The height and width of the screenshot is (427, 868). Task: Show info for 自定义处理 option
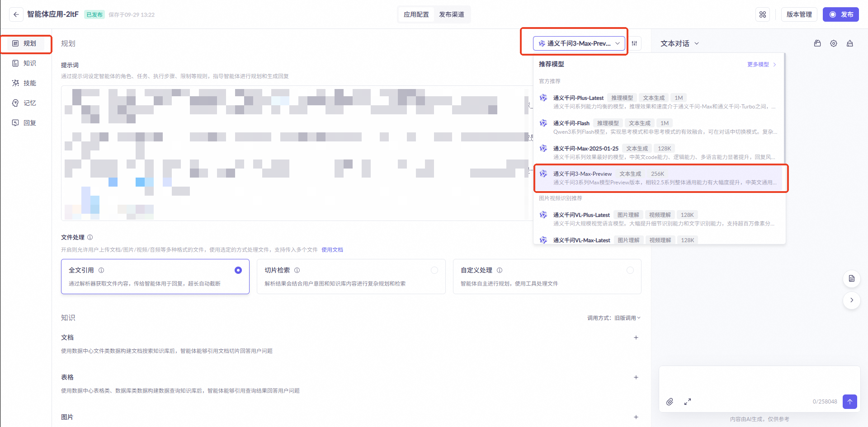coord(500,270)
